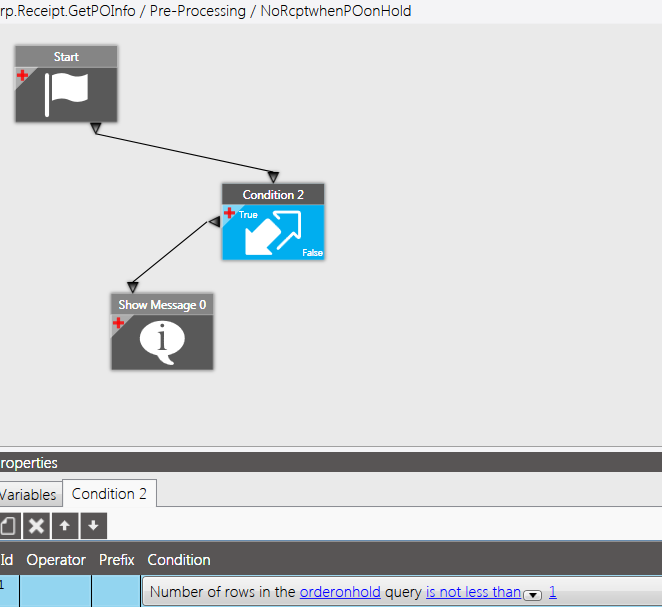Screen dimensions: 662x607
Task: Select the Condition 2 node icon
Action: 273,233
